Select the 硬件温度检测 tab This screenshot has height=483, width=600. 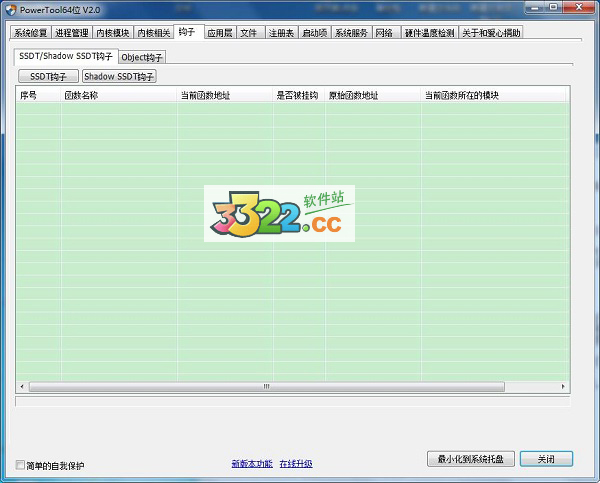pos(430,33)
